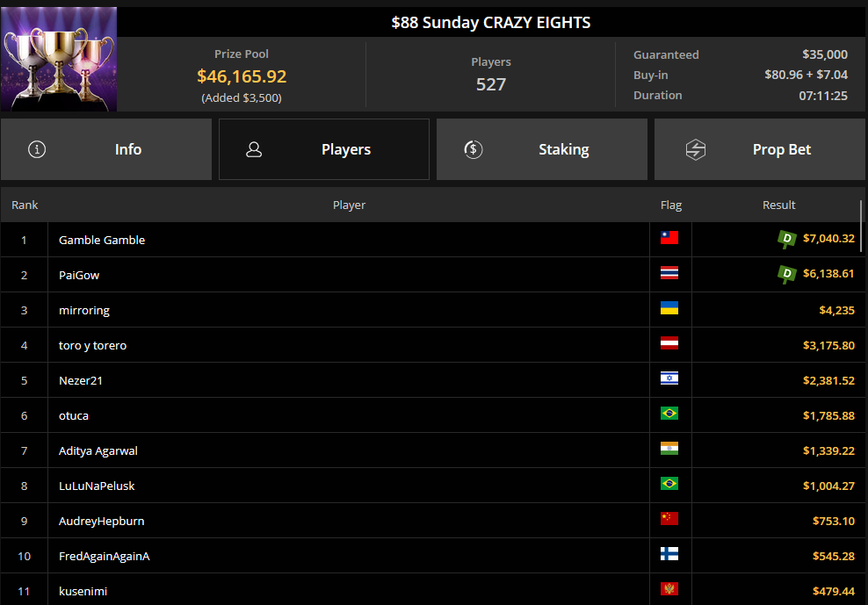Viewport: 868px width, 605px height.
Task: Select player Gamble Gamble in the list
Action: click(x=102, y=240)
